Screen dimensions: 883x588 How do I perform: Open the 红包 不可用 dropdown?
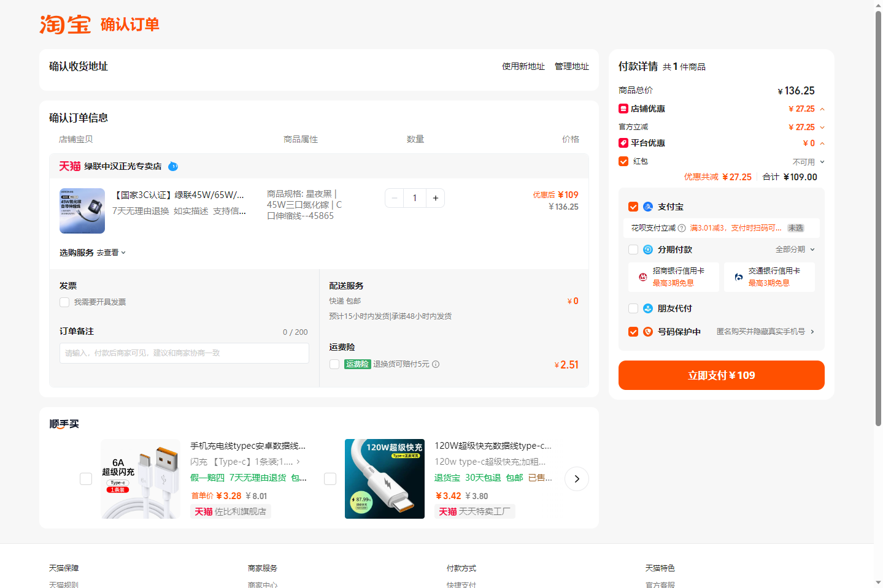(x=809, y=162)
